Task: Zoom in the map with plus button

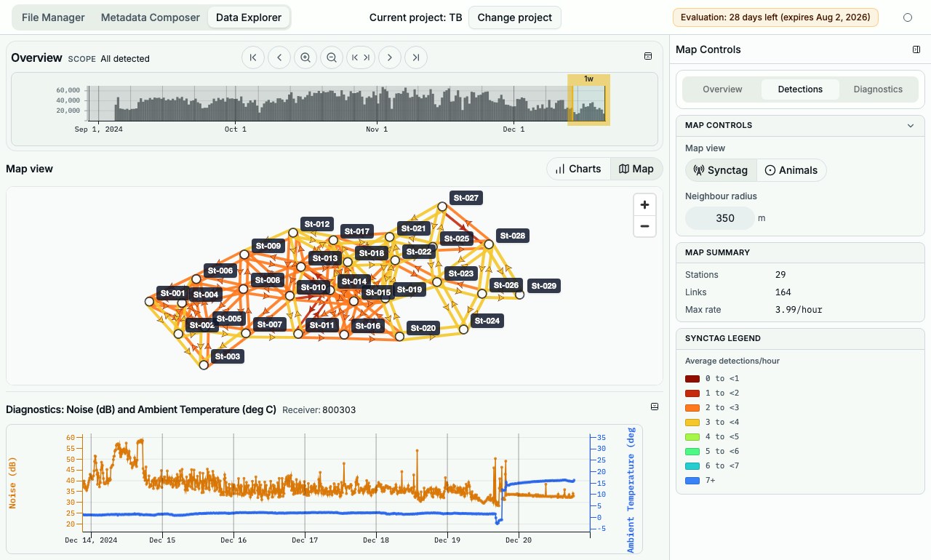Action: 644,205
